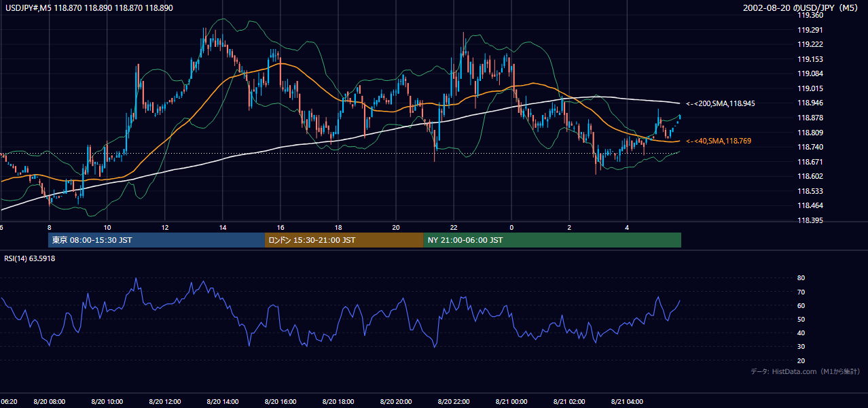
Task: Click price axis value 118.602
Action: click(x=812, y=177)
